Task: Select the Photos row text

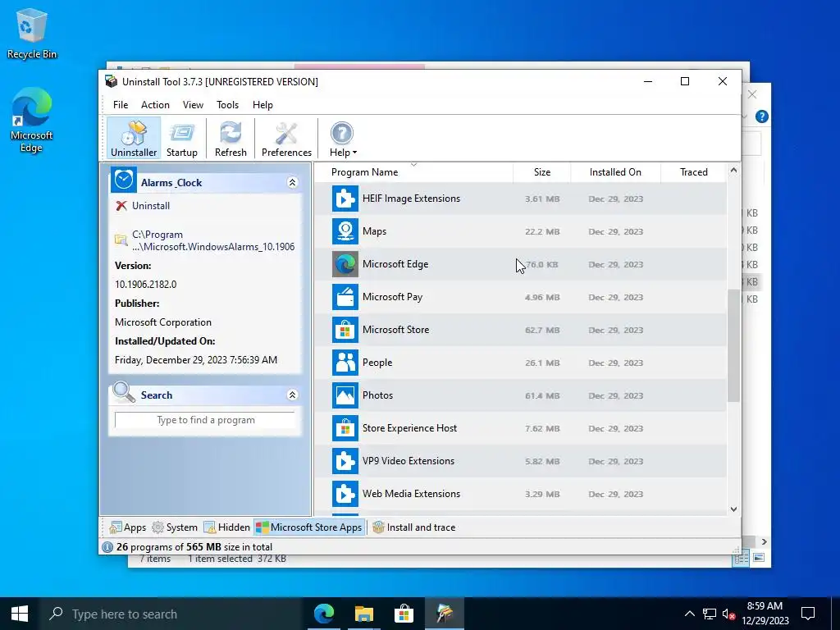Action: click(x=377, y=395)
